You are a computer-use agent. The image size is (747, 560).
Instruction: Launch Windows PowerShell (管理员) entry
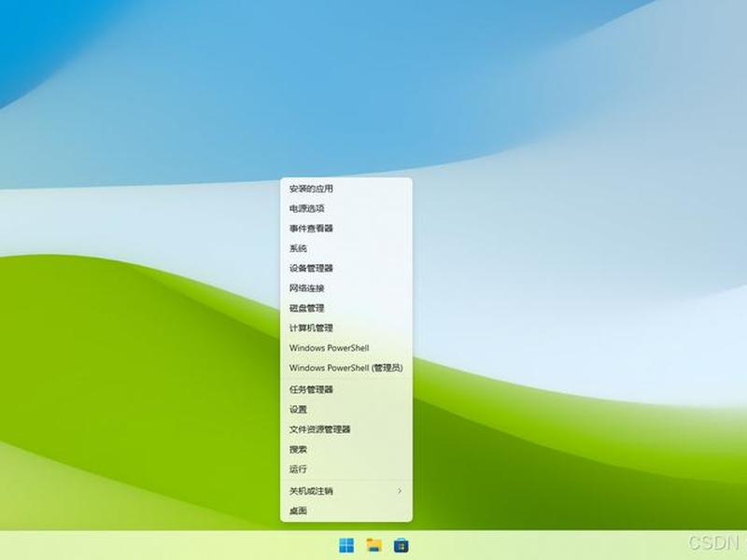click(346, 368)
